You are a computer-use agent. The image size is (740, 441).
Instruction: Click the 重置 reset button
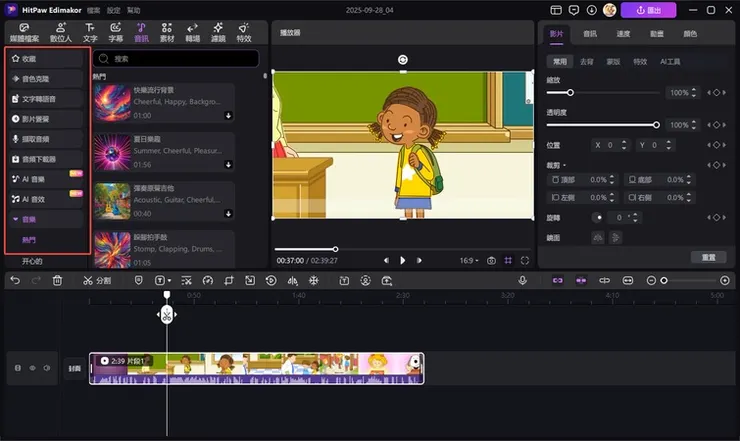point(708,257)
